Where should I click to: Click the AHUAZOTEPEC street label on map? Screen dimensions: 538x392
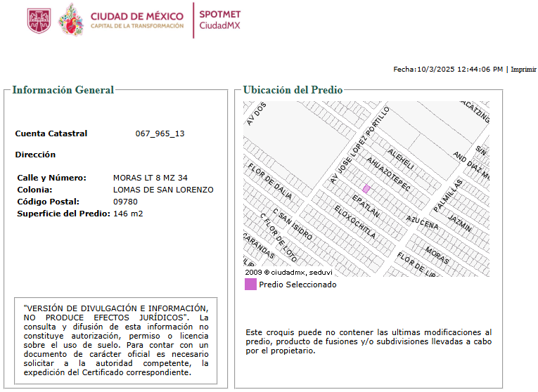pos(388,174)
